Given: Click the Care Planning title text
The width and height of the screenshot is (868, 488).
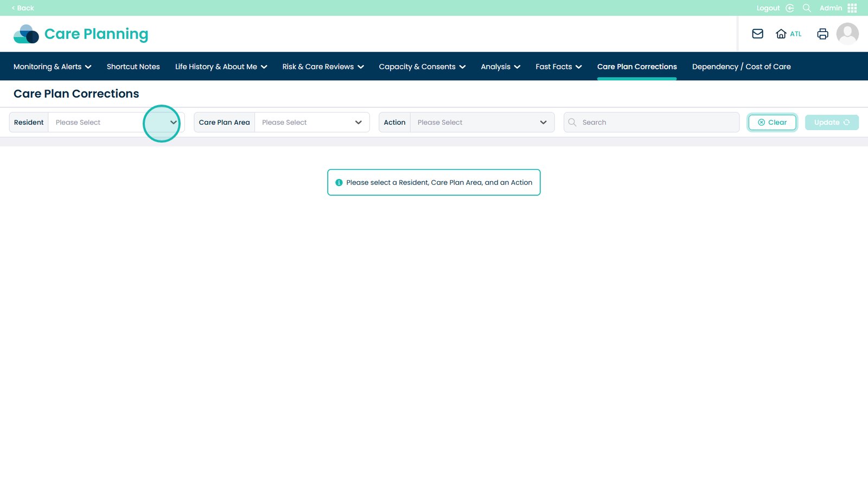Looking at the screenshot, I should 97,34.
